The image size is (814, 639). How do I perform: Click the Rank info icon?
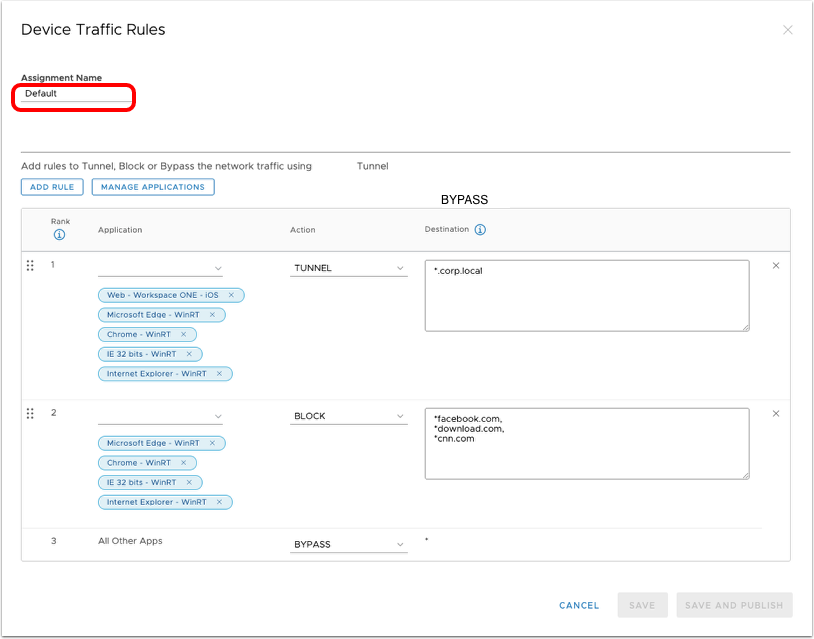[60, 236]
